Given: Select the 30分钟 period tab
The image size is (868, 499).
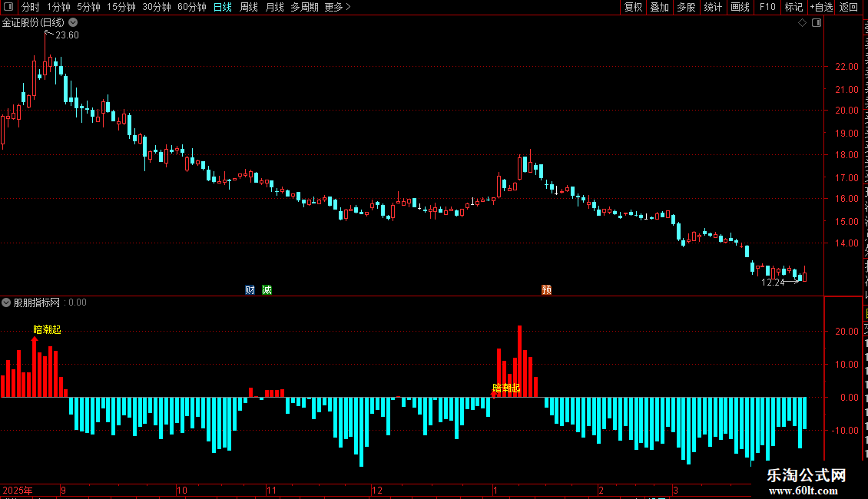Looking at the screenshot, I should click(156, 7).
